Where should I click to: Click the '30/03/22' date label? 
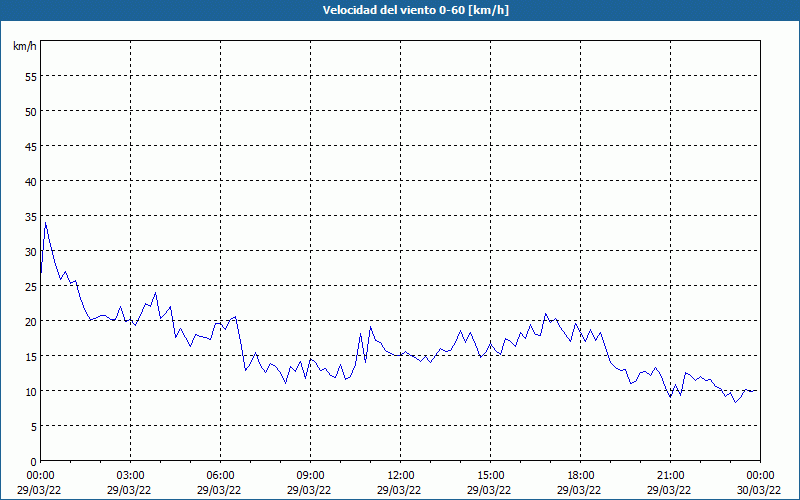[759, 490]
